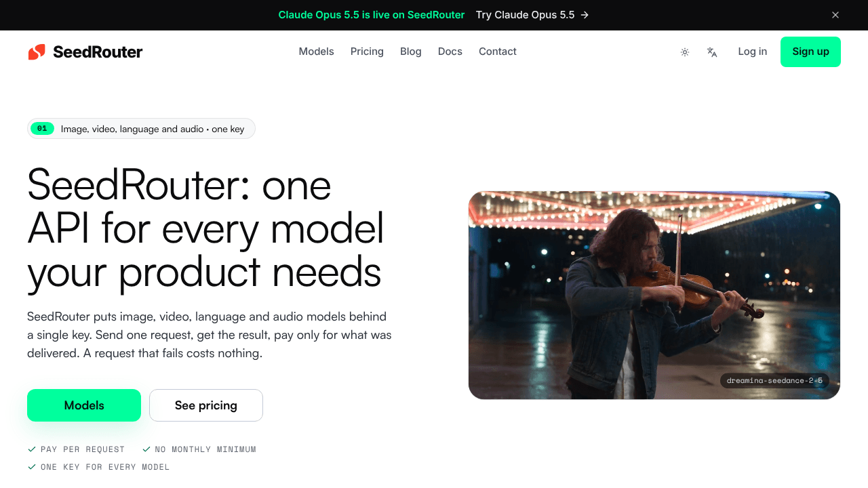Follow the Try Claude Opus 5.5 link
The height and width of the screenshot is (488, 868).
click(x=532, y=15)
